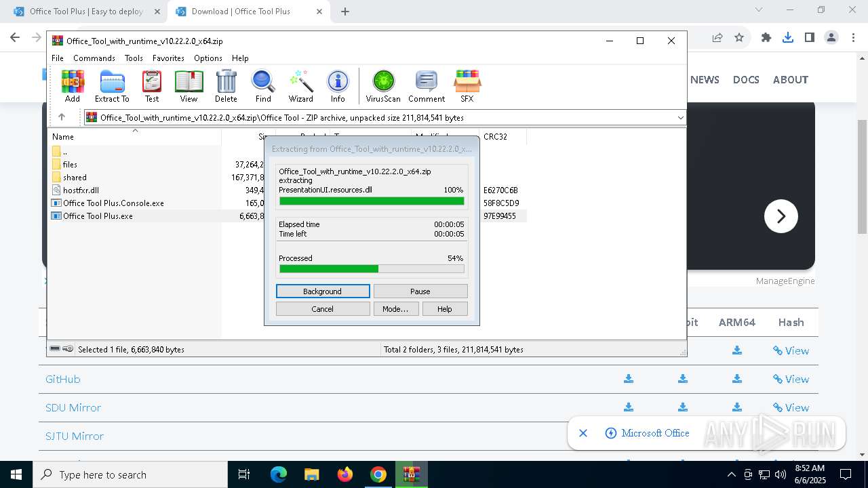
Task: Click Mode... button in extraction dialog
Action: (x=395, y=309)
